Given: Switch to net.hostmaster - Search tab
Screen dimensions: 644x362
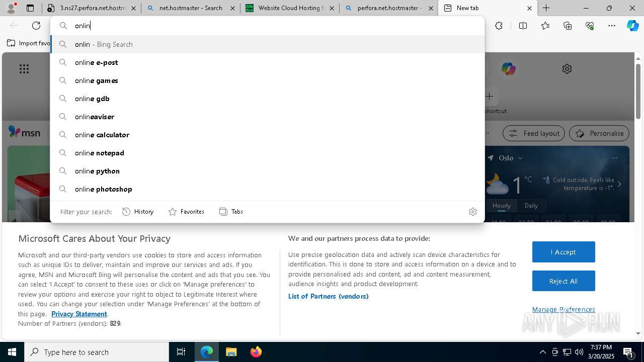Looking at the screenshot, I should [191, 8].
